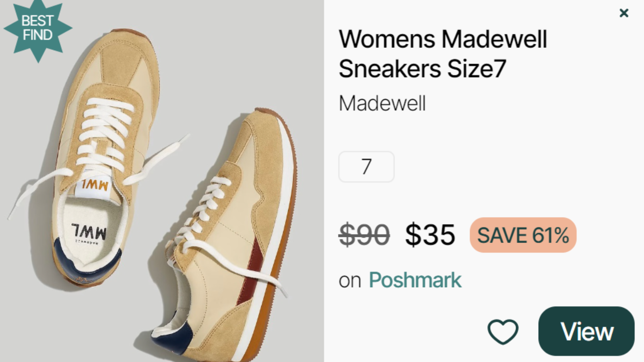Click the Womens Madewell Sneakers Size7 title
644x362 pixels.
443,54
